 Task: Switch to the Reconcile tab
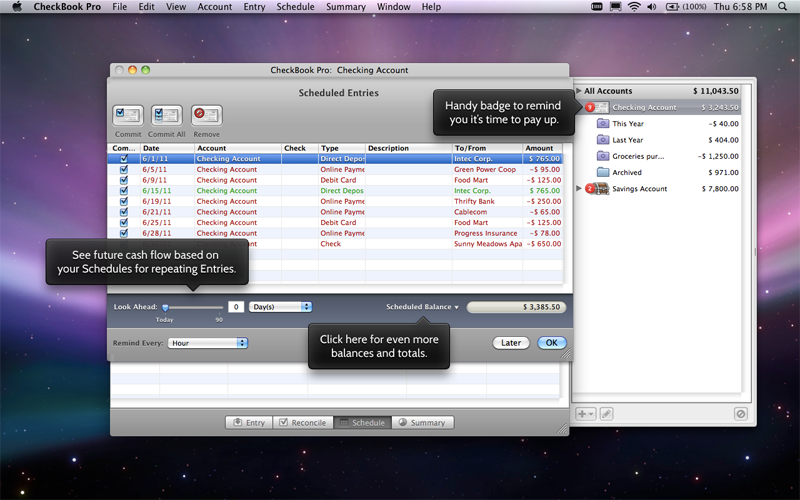point(303,422)
